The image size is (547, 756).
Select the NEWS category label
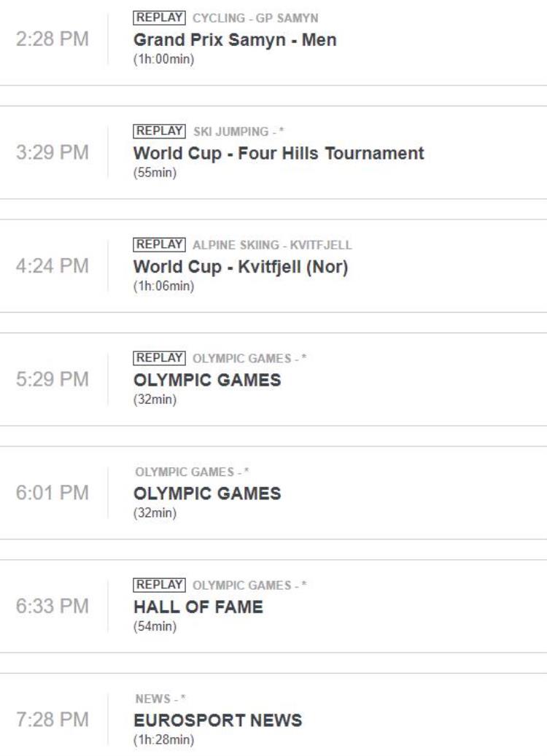(x=160, y=698)
